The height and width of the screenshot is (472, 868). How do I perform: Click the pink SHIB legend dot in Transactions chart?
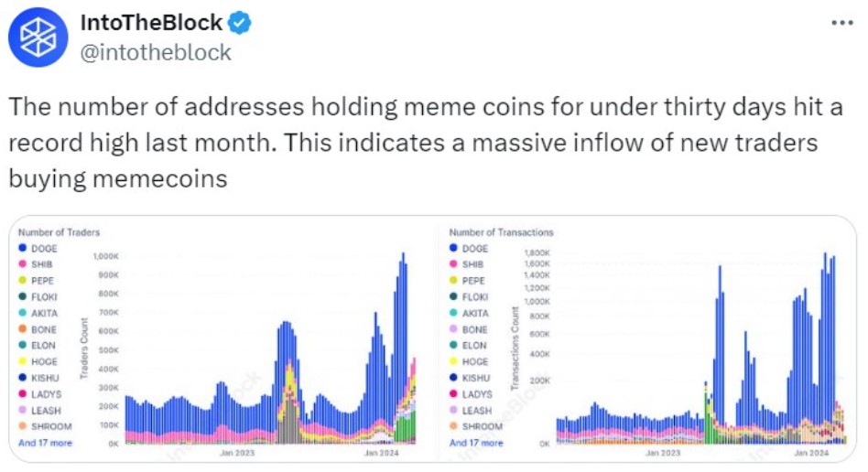(452, 264)
